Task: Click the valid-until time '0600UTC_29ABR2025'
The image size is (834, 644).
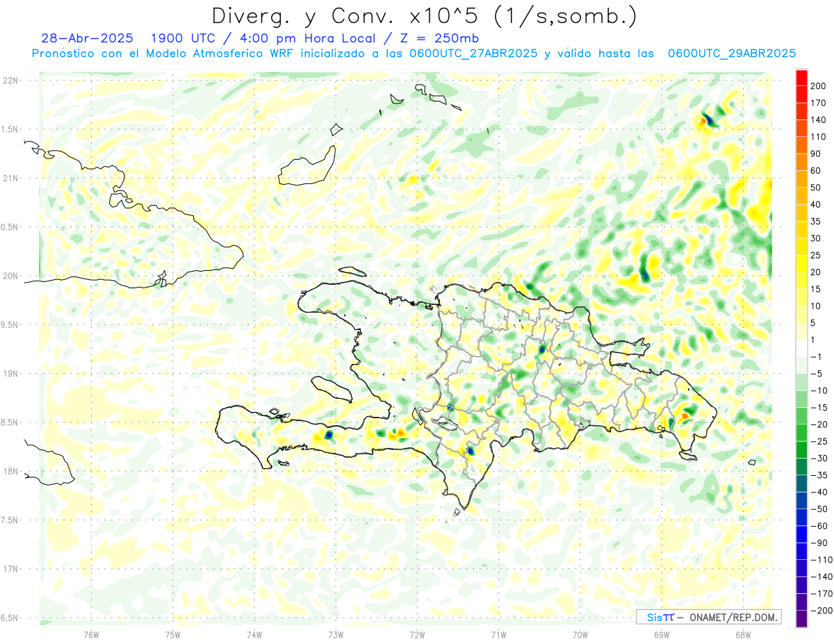Action: coord(731,53)
